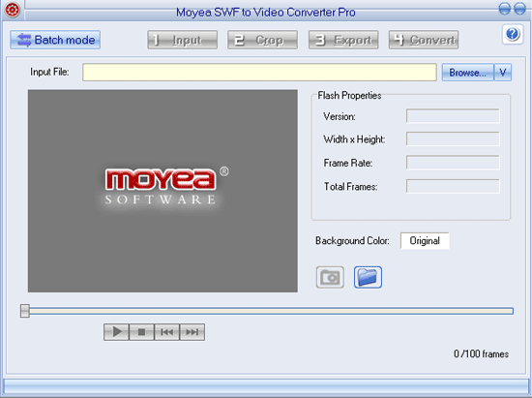Click the red Moyea app logo icon
Viewport: 532px width, 398px height.
click(x=13, y=9)
